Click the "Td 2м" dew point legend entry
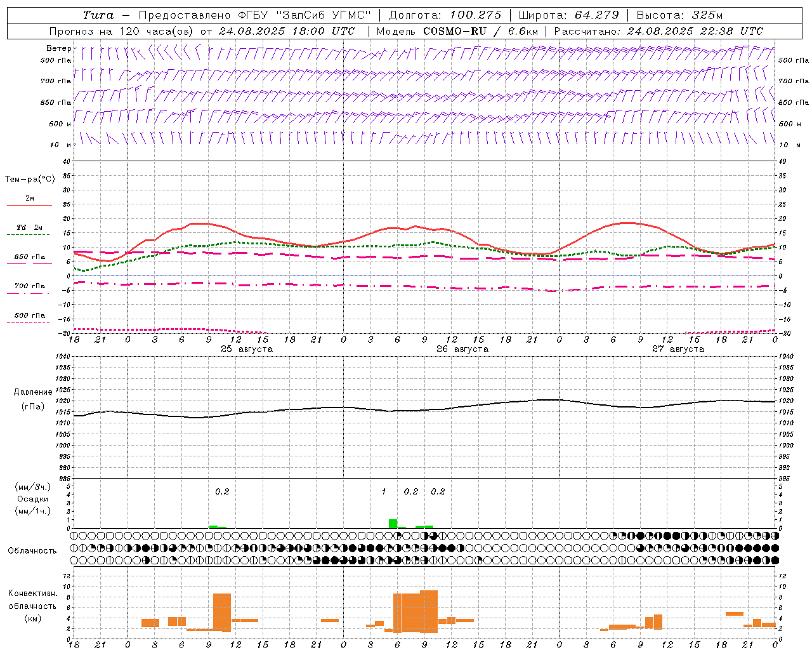This screenshot has height=650, width=812. [30, 227]
